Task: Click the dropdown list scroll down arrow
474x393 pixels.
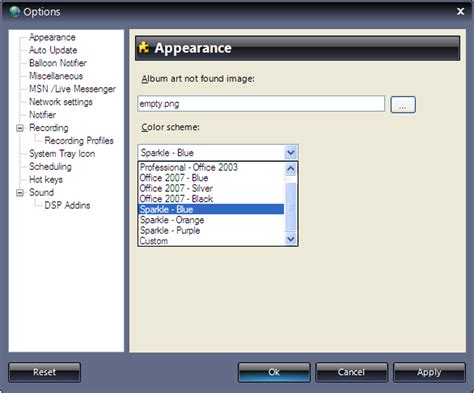Action: [291, 239]
